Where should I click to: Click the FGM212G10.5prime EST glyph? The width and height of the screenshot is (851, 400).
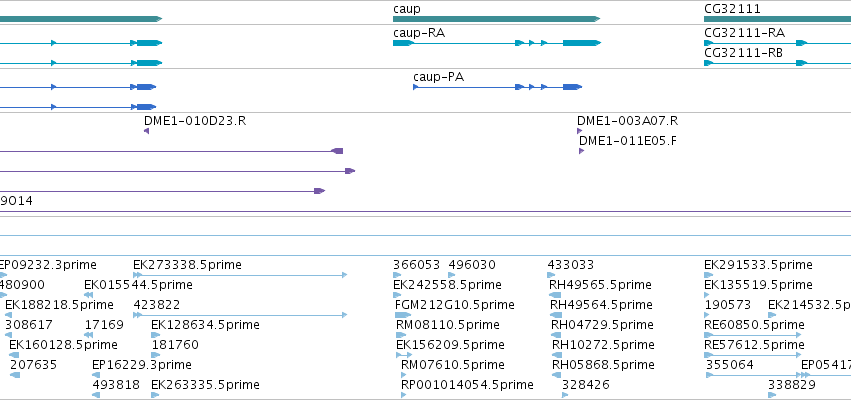(x=403, y=315)
